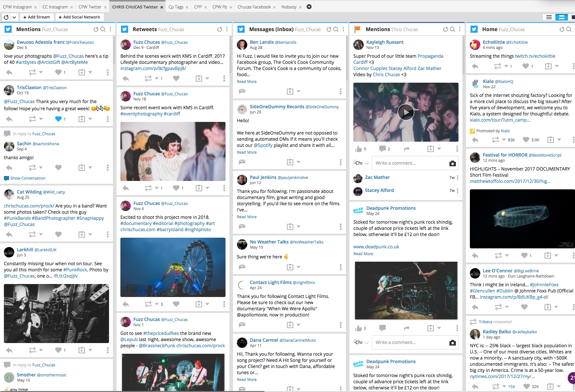Share Kayleigh Russant's Facebook post
Image resolution: width=575 pixels, height=392 pixels.
click(x=407, y=149)
